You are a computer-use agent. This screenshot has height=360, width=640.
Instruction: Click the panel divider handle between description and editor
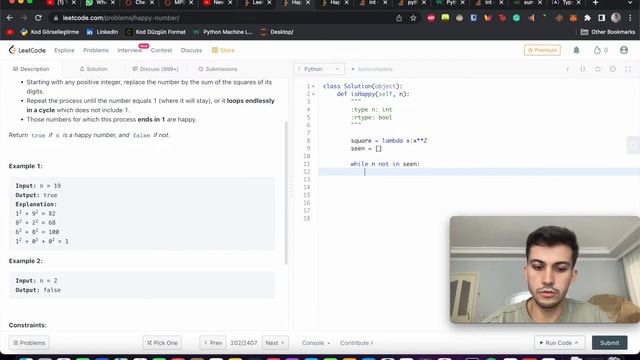(291, 186)
